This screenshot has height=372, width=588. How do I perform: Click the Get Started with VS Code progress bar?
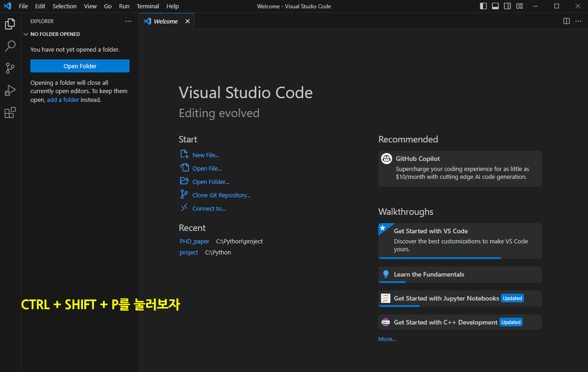coord(440,258)
